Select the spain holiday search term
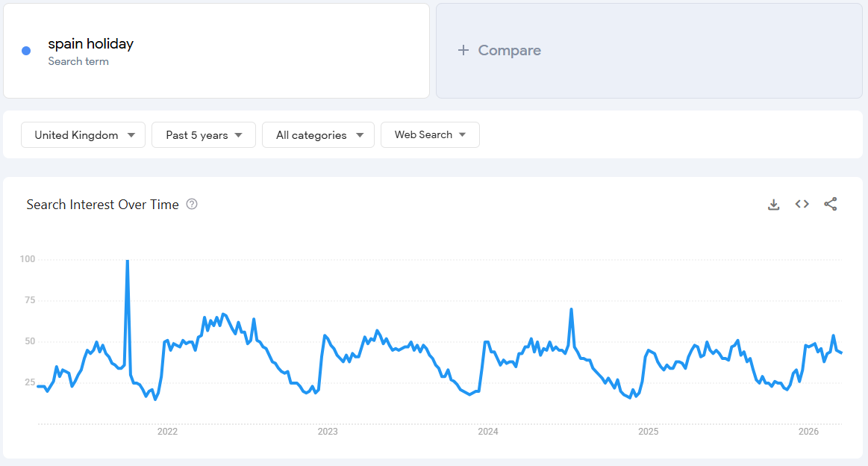Image resolution: width=868 pixels, height=466 pixels. point(90,43)
